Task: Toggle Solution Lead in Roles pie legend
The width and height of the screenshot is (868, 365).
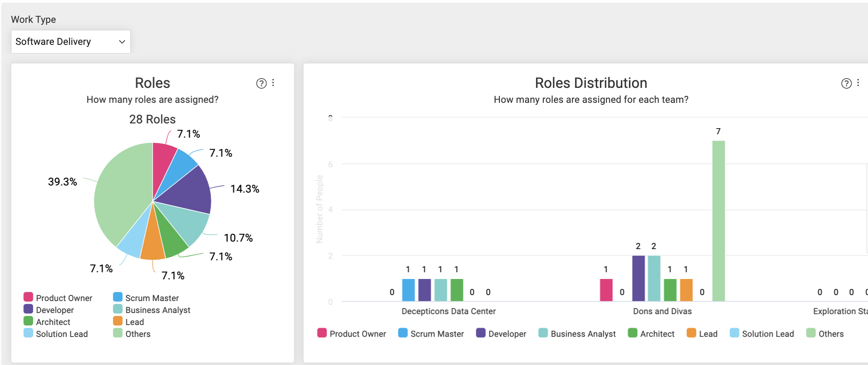Action: [x=56, y=334]
